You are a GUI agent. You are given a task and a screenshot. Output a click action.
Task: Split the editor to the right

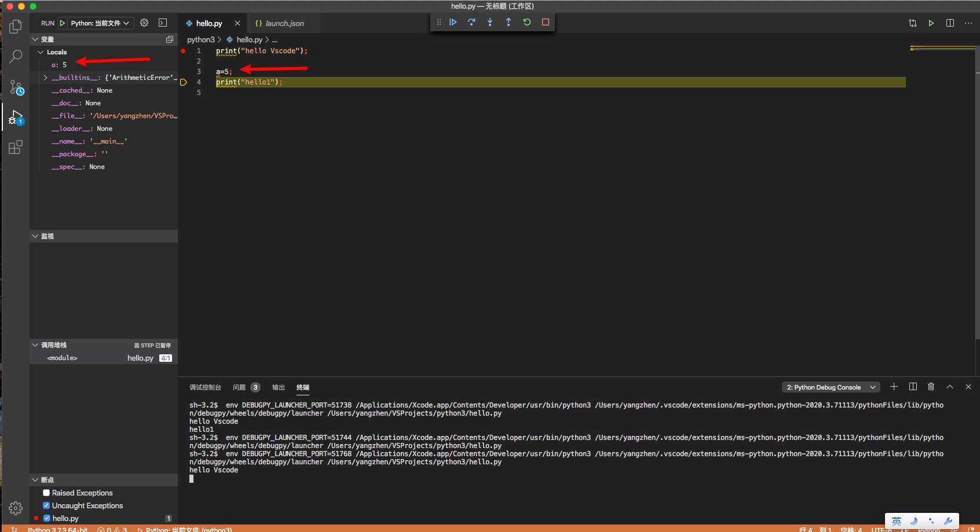950,23
